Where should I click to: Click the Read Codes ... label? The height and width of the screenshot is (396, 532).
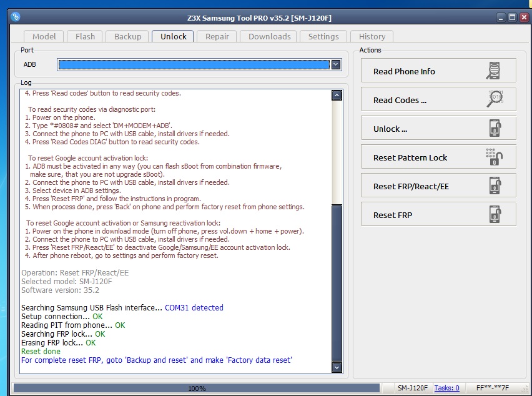[x=400, y=100]
